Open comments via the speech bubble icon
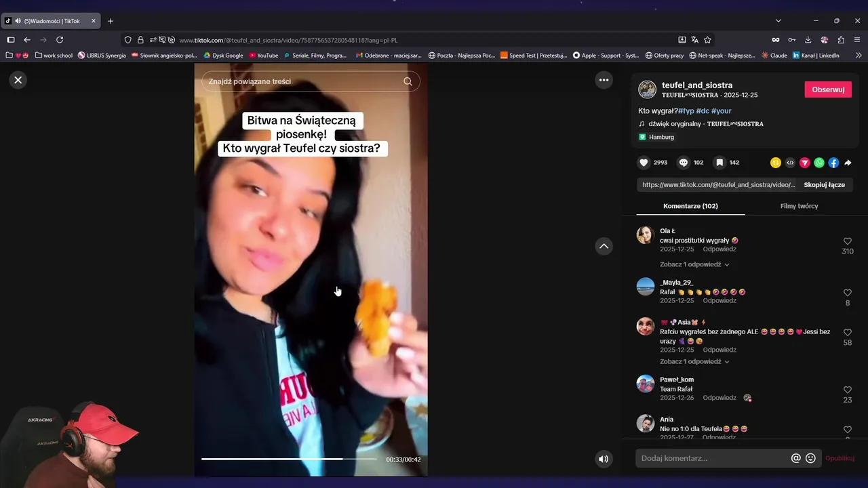This screenshot has height=488, width=868. coord(684,163)
